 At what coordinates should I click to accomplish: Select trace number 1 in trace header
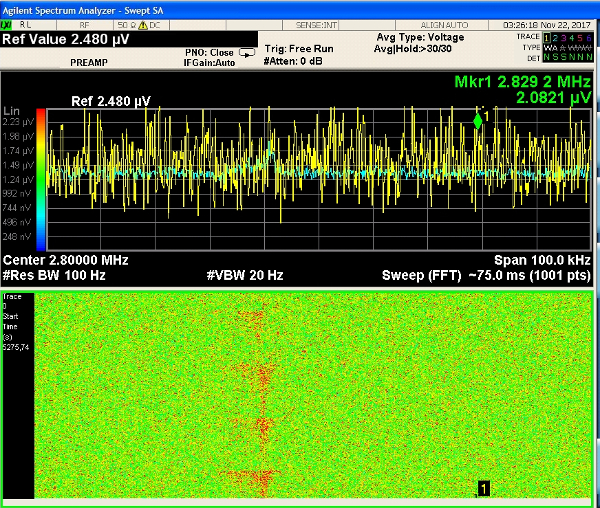[x=547, y=37]
